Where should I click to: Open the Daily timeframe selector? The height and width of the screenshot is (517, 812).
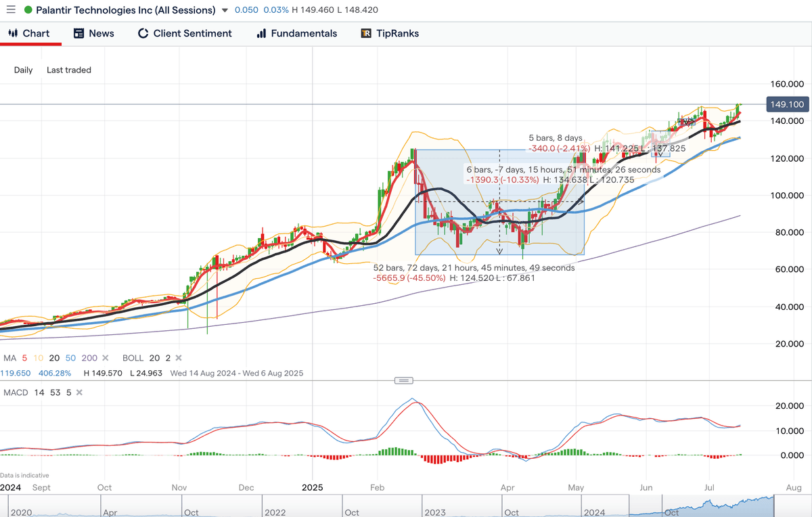pos(23,70)
